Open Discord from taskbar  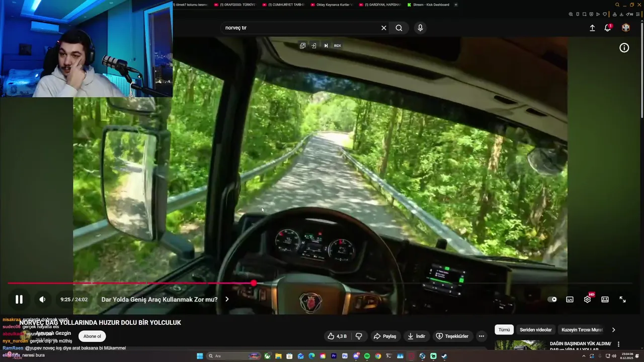click(x=356, y=356)
